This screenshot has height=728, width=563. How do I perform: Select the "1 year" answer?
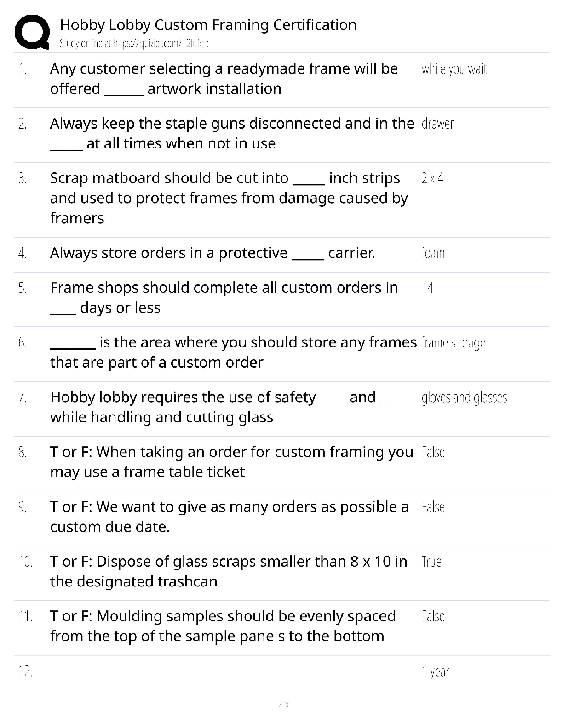435,671
